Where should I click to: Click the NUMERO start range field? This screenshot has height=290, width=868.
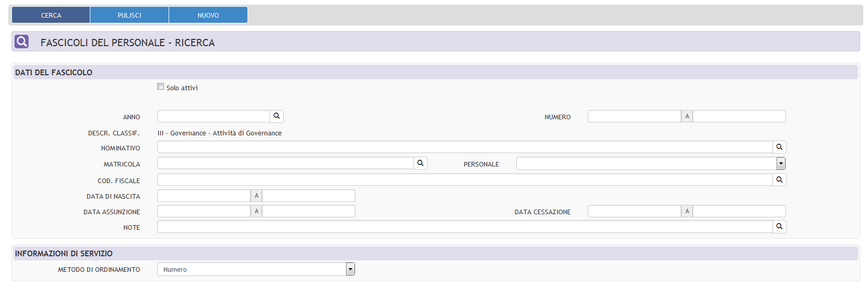633,116
